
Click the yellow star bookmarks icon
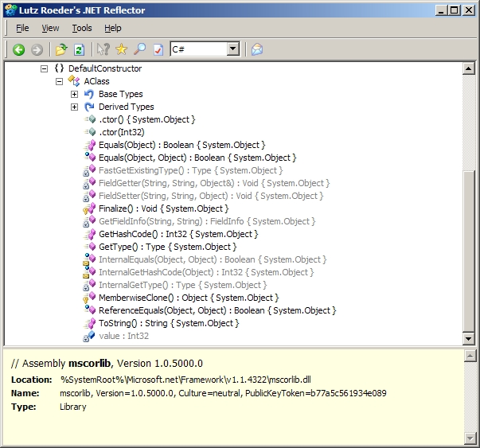coord(122,49)
